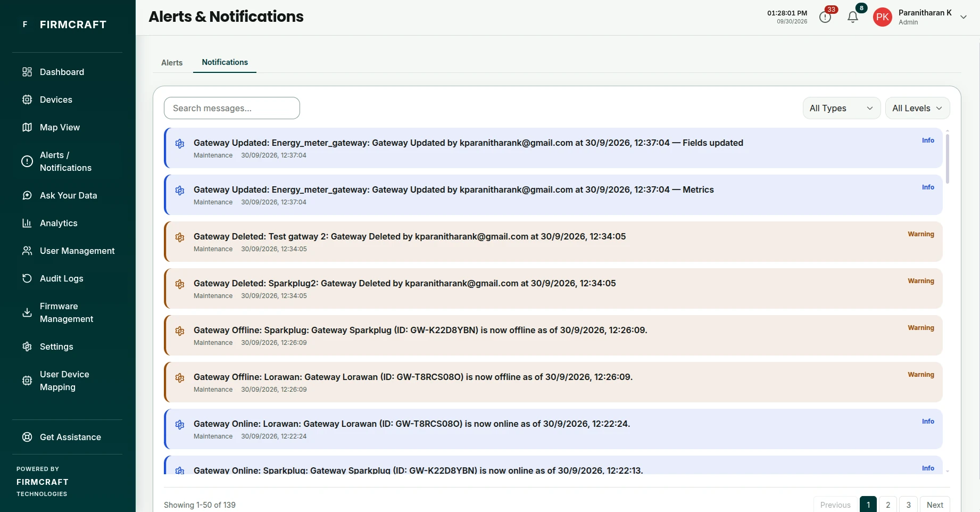980x512 pixels.
Task: Open Map View map icon
Action: click(27, 127)
